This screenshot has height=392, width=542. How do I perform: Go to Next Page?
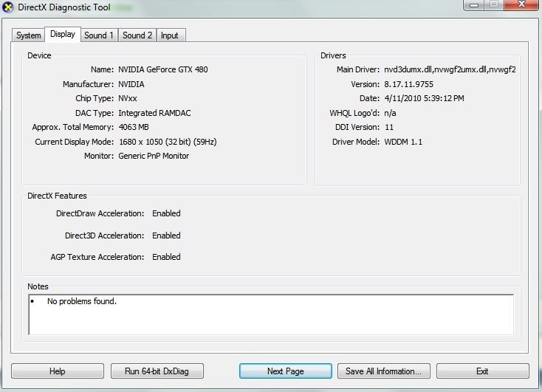click(x=286, y=371)
